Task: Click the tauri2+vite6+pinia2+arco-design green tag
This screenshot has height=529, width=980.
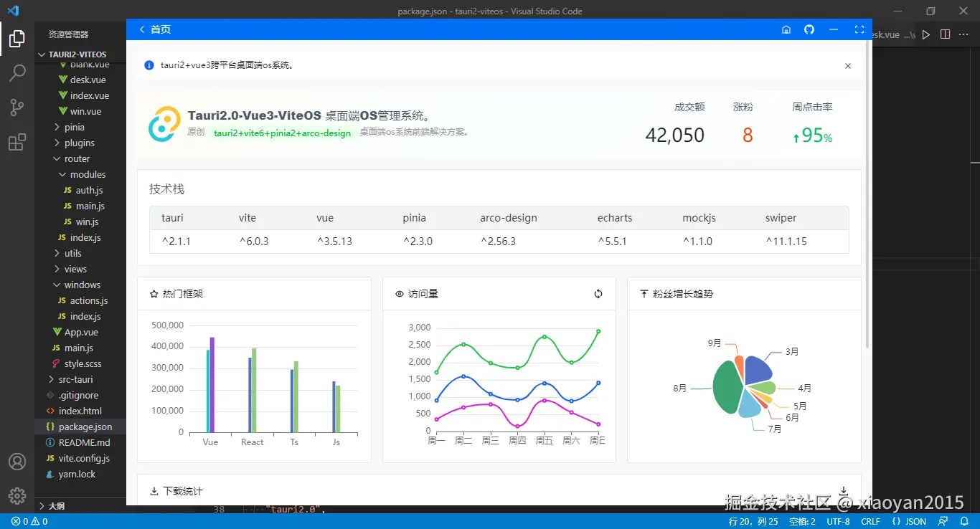Action: (283, 133)
